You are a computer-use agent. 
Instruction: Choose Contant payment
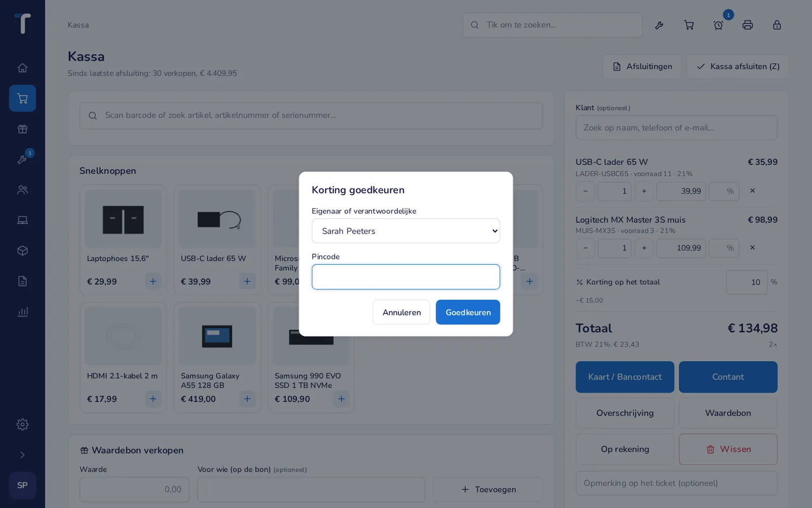[x=728, y=377]
